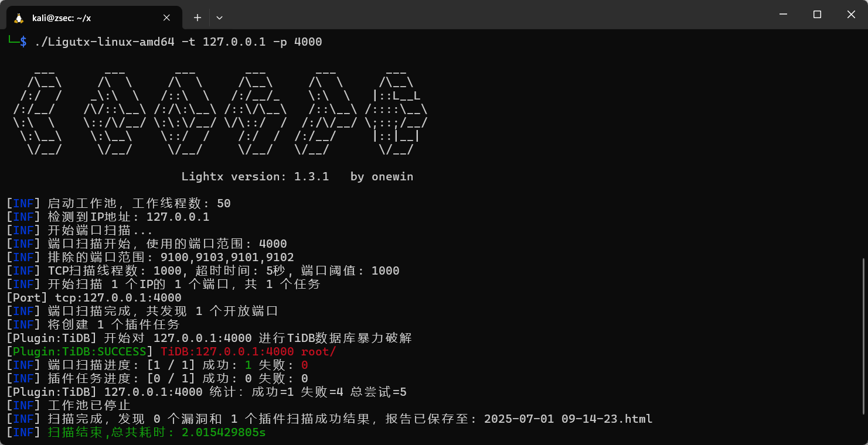Expand the new tab profile dropdown chevron

[x=219, y=18]
